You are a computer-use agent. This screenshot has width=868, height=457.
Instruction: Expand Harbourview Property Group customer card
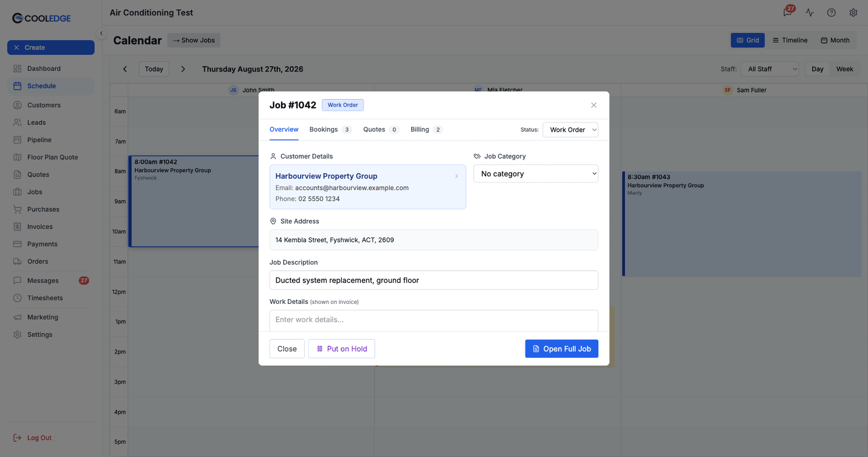(x=368, y=187)
